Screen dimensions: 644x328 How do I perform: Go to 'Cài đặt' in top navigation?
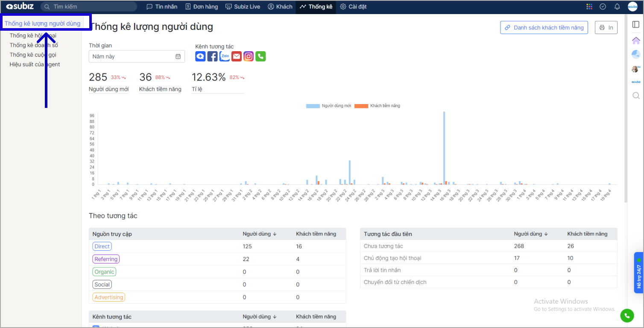(x=353, y=7)
